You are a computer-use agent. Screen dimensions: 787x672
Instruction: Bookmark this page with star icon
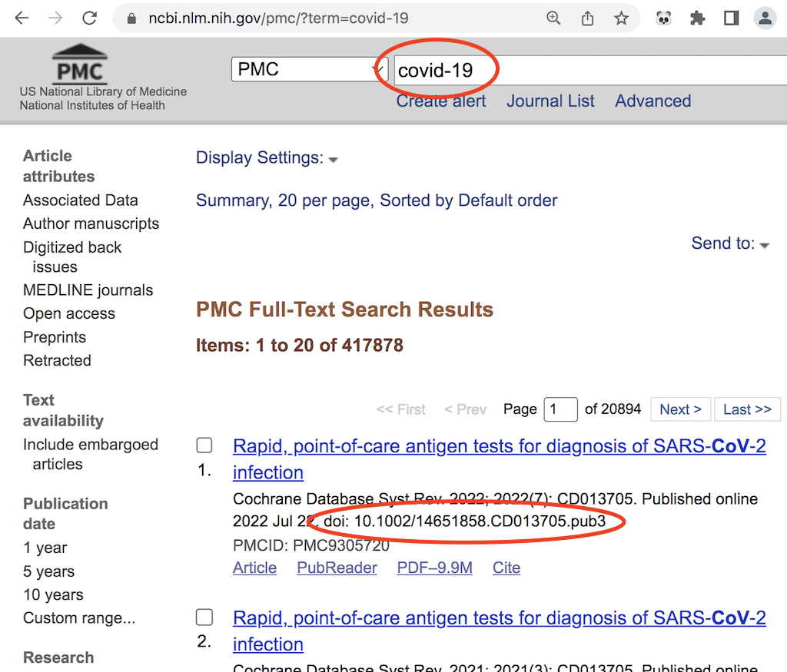click(621, 18)
